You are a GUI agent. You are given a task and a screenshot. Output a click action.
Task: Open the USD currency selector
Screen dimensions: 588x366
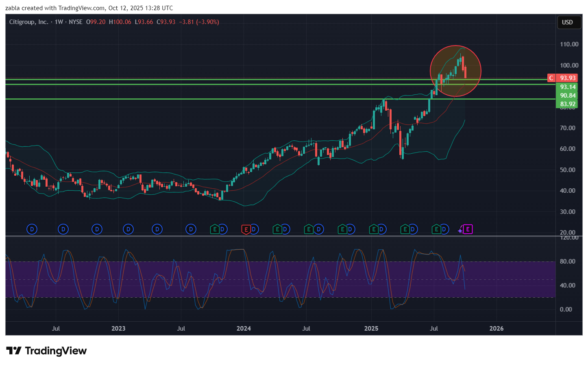tap(567, 22)
